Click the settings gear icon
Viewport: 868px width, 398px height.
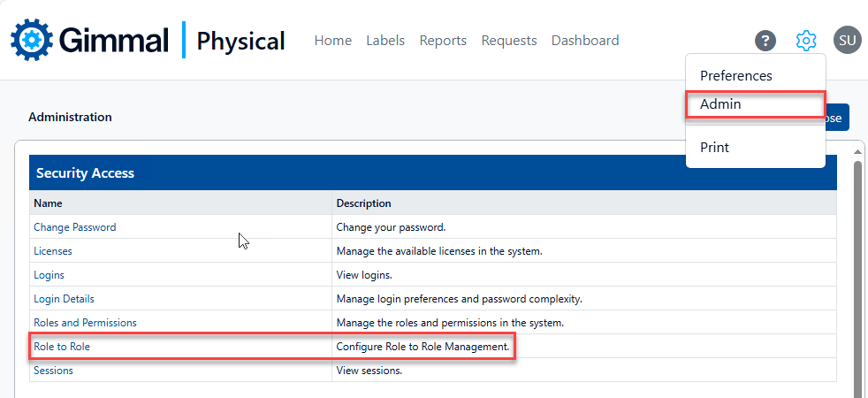coord(806,41)
